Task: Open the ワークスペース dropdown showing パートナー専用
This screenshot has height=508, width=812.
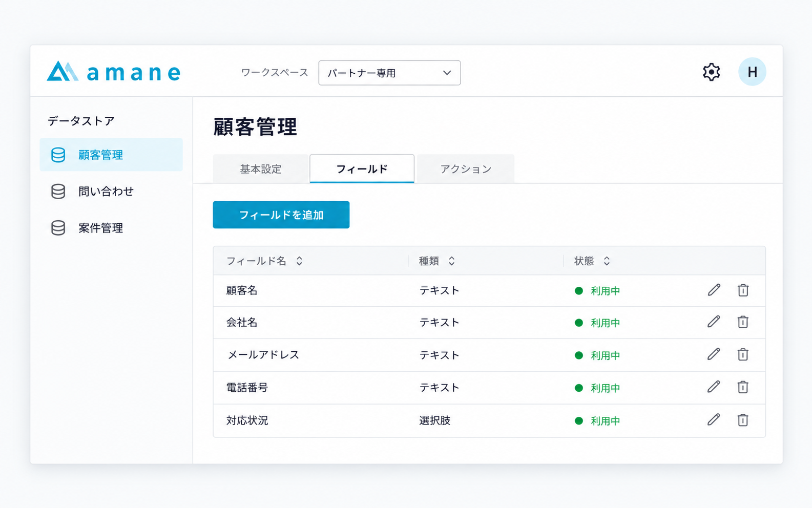Action: 389,73
